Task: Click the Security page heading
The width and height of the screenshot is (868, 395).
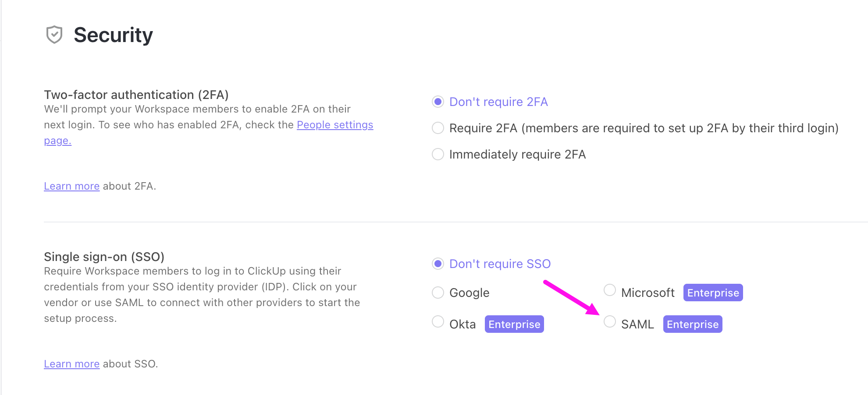Action: click(113, 35)
